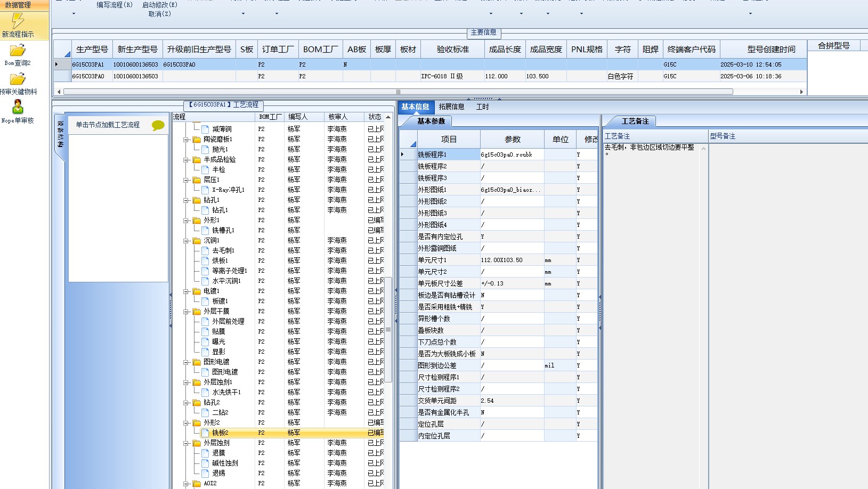Click the document icon of X-Ray冲孔1
868x489 pixels.
click(x=205, y=190)
